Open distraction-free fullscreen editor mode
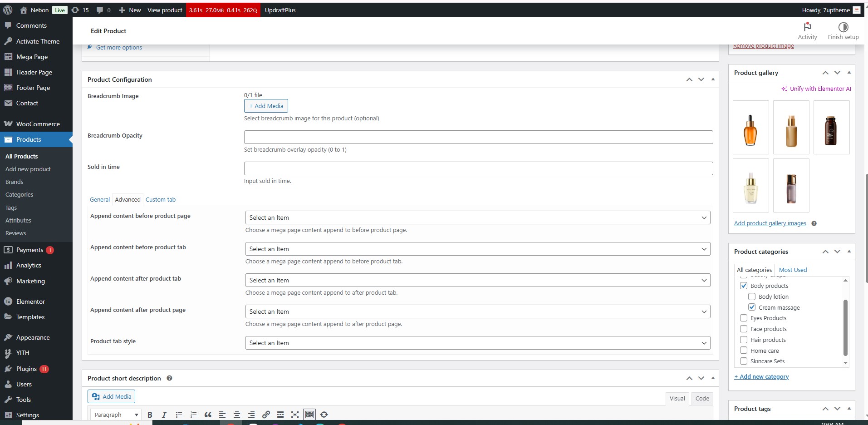868x425 pixels. (295, 415)
